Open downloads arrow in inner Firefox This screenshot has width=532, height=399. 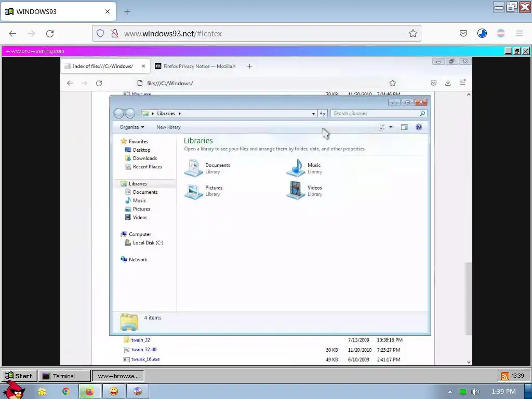tap(448, 83)
